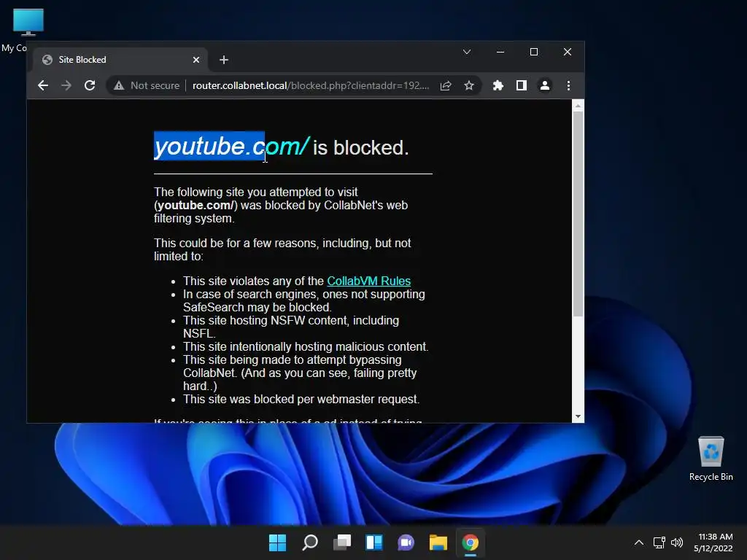Open the tab search dropdown chevron
The image size is (747, 560).
click(x=467, y=52)
